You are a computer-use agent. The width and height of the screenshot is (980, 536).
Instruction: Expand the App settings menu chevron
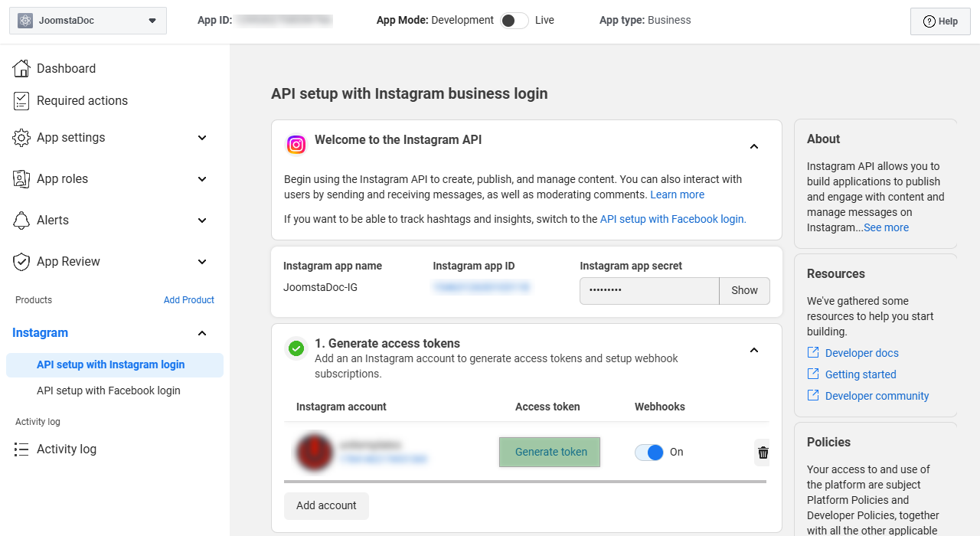click(202, 138)
